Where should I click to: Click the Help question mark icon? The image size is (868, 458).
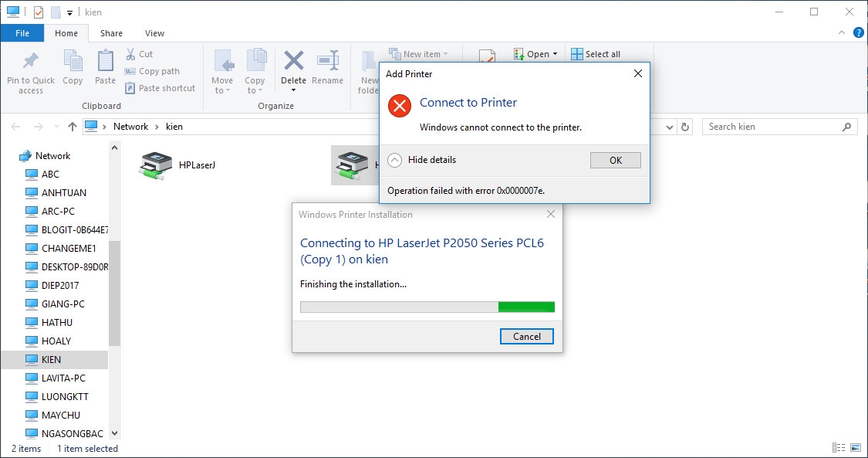tap(858, 32)
